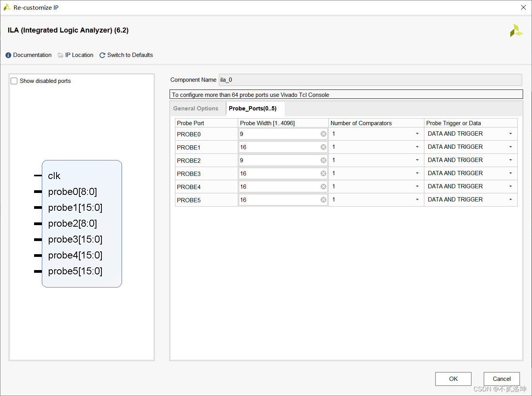Click the PROBE5 row label
This screenshot has width=532, height=396.
pos(189,200)
